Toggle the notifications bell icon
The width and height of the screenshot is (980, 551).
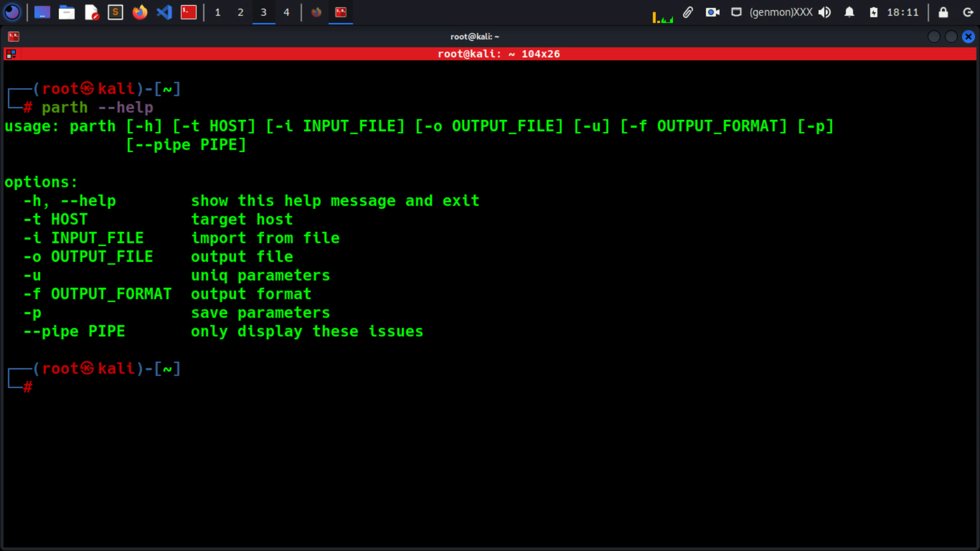849,12
